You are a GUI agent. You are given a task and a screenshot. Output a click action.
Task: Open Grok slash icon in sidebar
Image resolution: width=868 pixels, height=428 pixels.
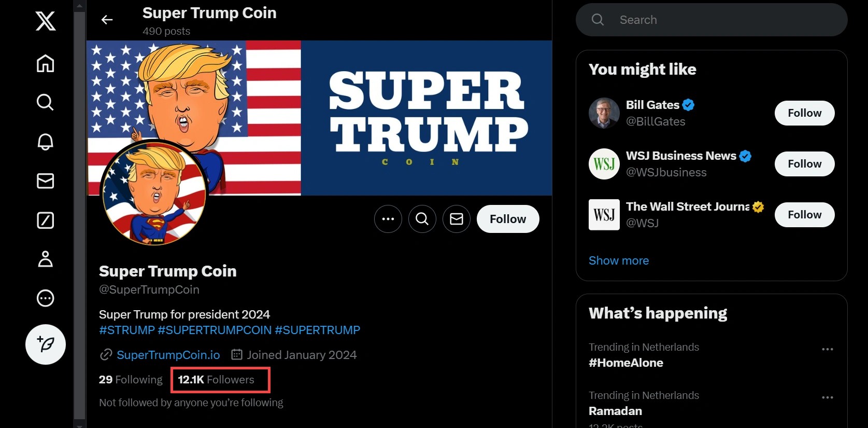[x=46, y=220]
